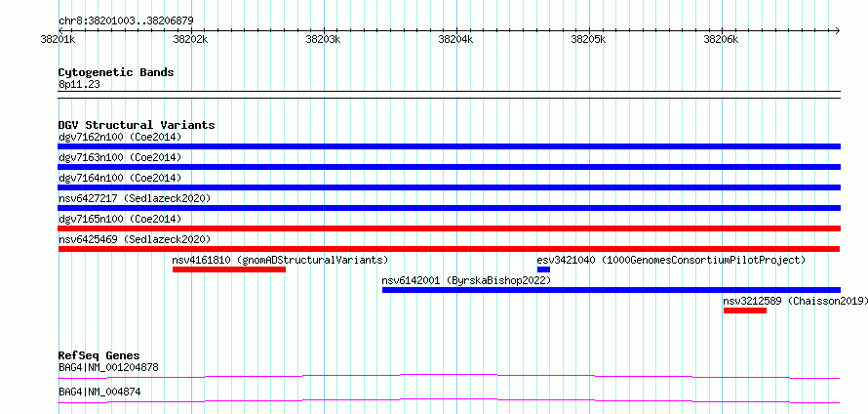Select the dgv7164n100 (Coe2014) label

coord(120,178)
